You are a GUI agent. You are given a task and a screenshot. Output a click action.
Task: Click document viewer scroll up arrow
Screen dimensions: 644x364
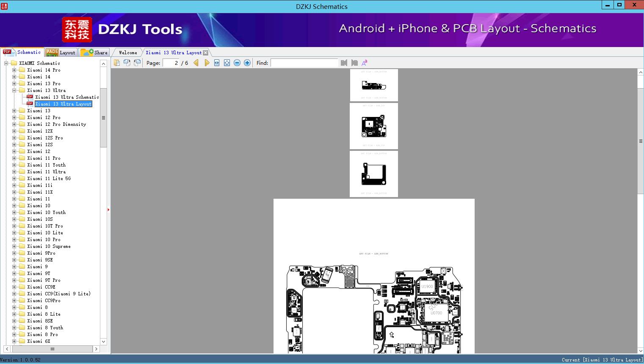coord(641,72)
